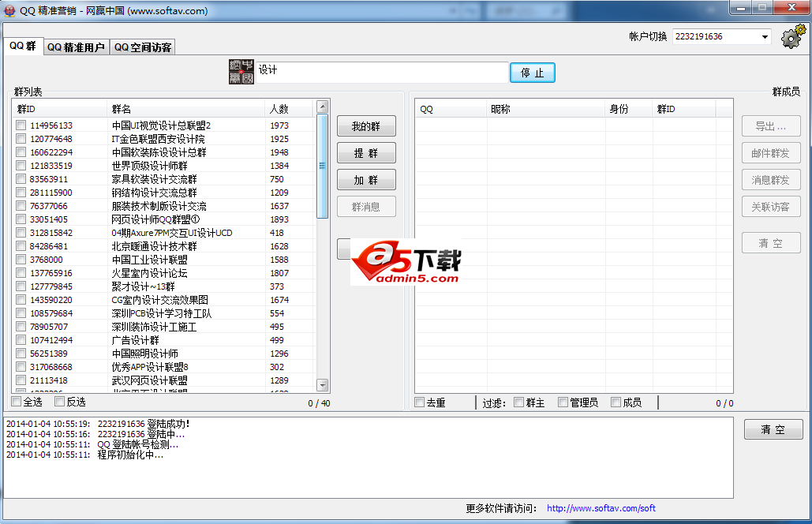Select row 中国照明设计师
This screenshot has height=524, width=812.
(x=163, y=354)
